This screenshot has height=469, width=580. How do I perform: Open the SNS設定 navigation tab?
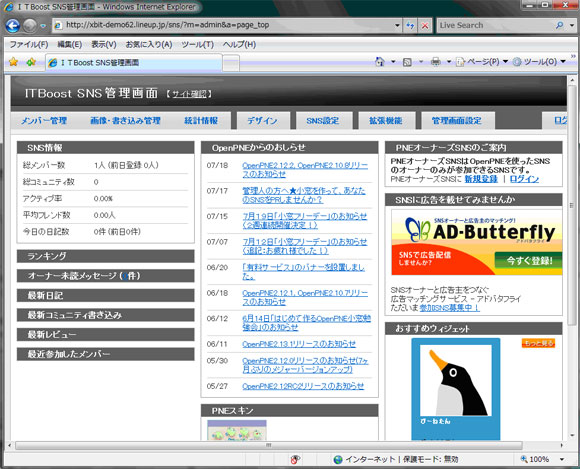click(x=323, y=121)
